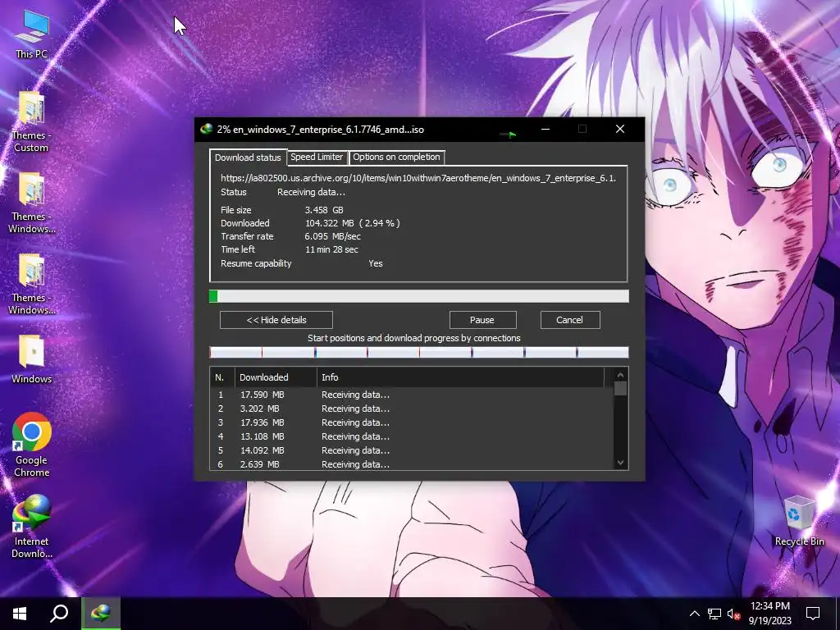The height and width of the screenshot is (630, 840).
Task: Open the This PC desktop icon
Action: point(32,34)
